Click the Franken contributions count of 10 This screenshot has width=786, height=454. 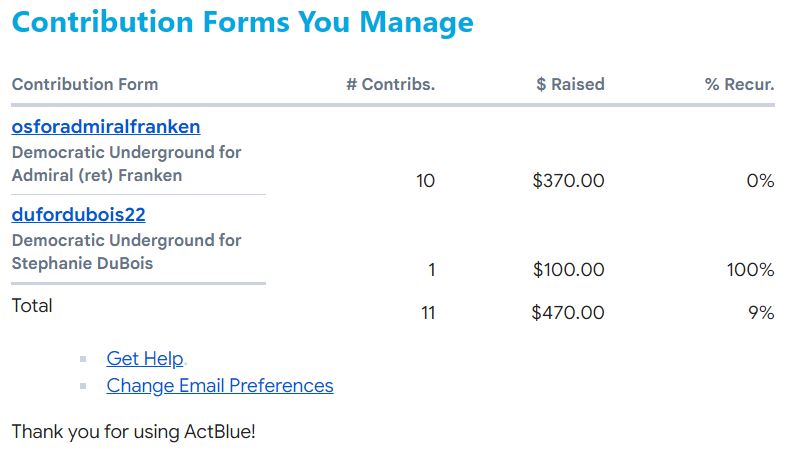tap(425, 181)
